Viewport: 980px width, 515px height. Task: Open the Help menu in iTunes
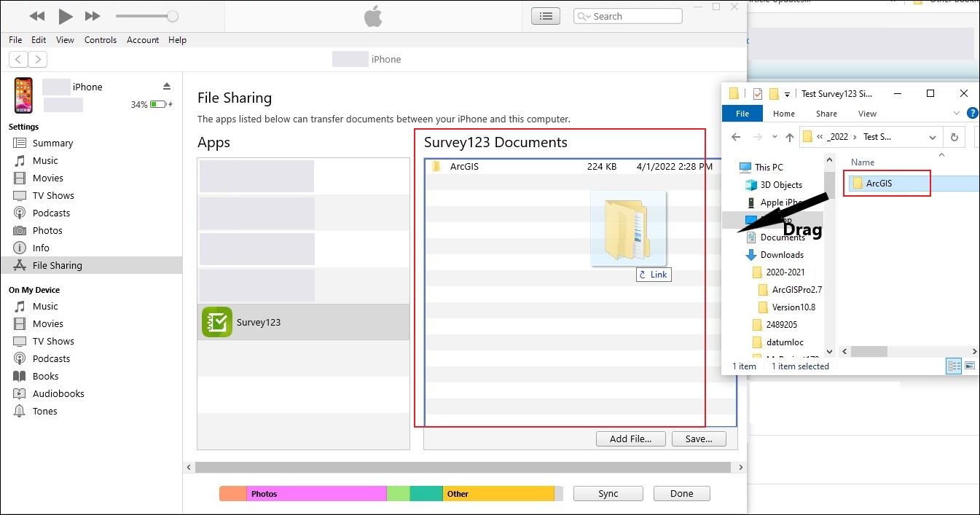point(178,40)
